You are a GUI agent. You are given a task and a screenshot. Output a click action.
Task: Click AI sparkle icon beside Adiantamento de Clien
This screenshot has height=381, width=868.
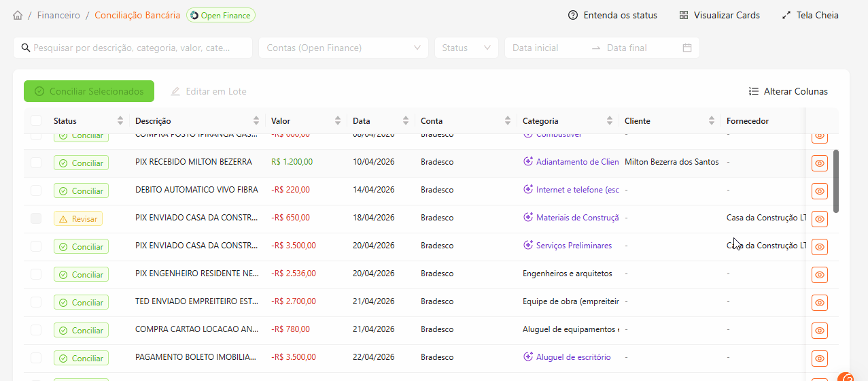(x=528, y=162)
